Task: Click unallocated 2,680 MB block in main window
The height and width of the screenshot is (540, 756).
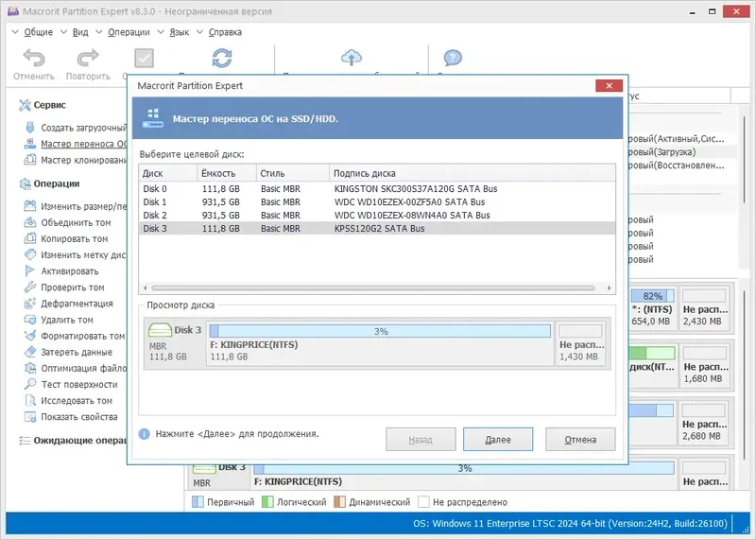Action: point(703,424)
